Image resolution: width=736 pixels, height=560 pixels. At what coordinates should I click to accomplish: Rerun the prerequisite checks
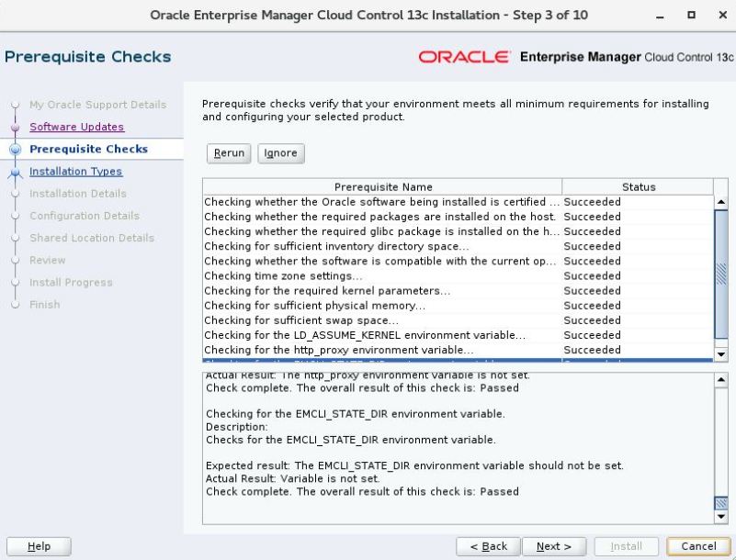pyautogui.click(x=229, y=153)
